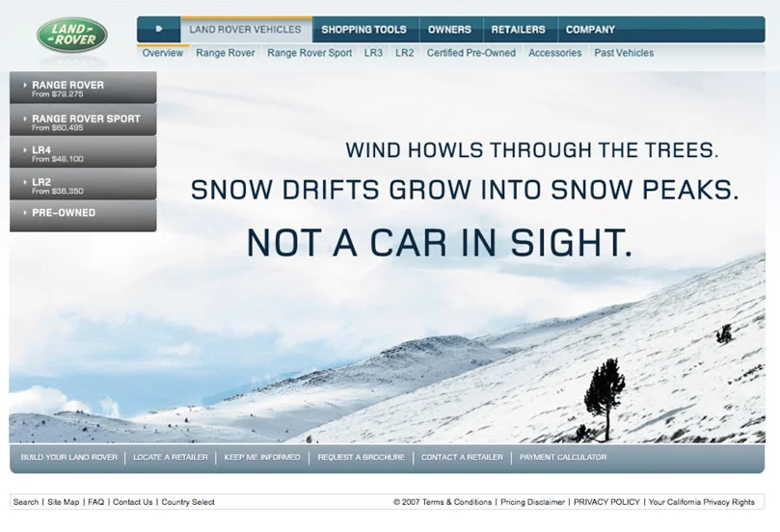Expand Range Rover sidebar panel from $79,275
The width and height of the screenshot is (780, 532).
pyautogui.click(x=83, y=88)
